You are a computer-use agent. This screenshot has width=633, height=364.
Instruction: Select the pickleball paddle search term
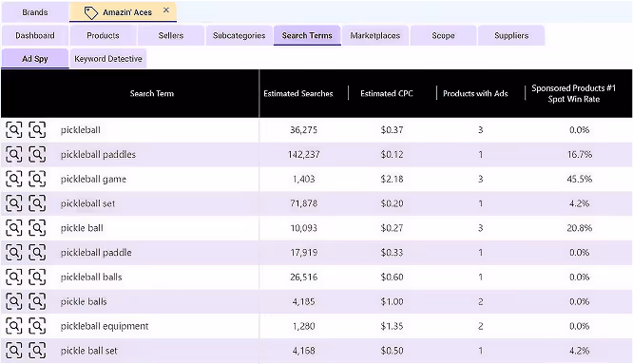coord(96,253)
